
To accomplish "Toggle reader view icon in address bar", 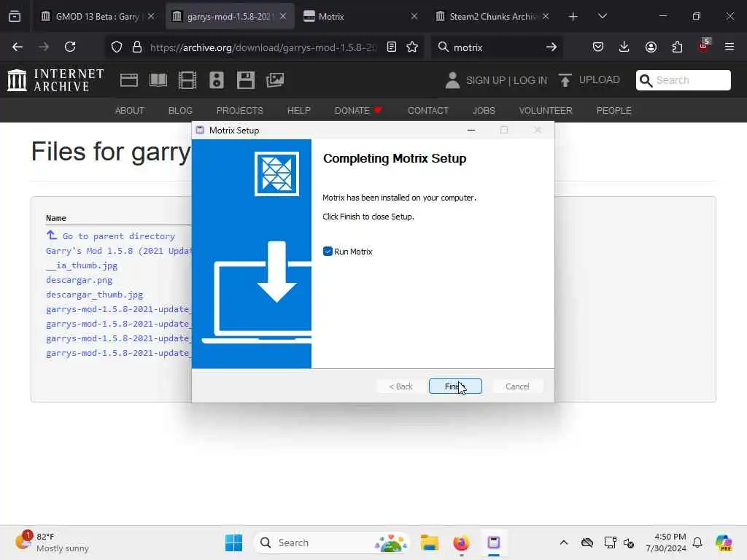I will [x=392, y=47].
